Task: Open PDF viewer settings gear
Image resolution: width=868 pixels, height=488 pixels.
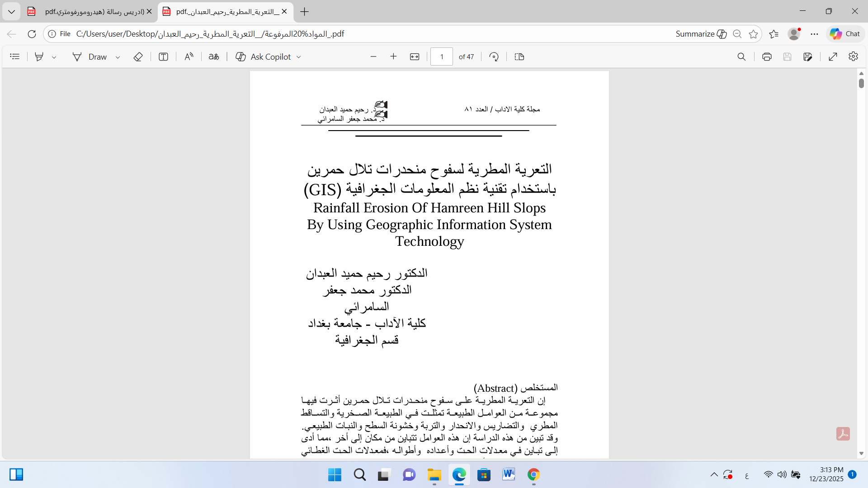Action: click(x=853, y=56)
